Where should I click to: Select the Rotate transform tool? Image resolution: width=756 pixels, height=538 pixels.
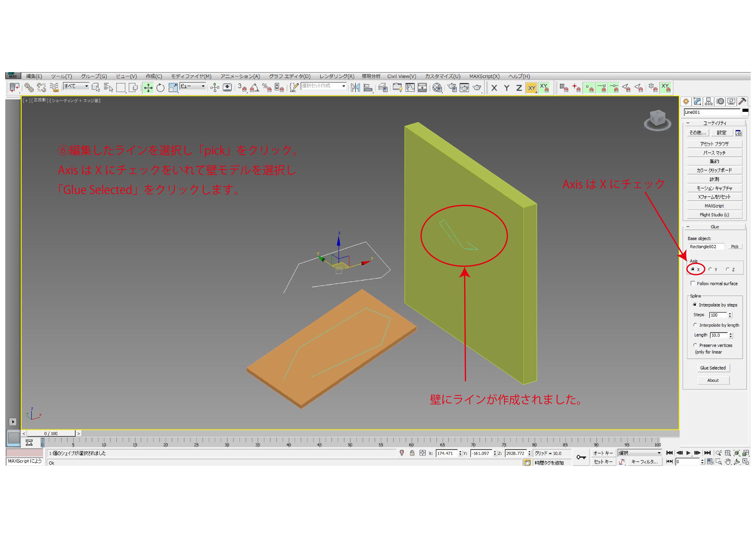coord(161,88)
